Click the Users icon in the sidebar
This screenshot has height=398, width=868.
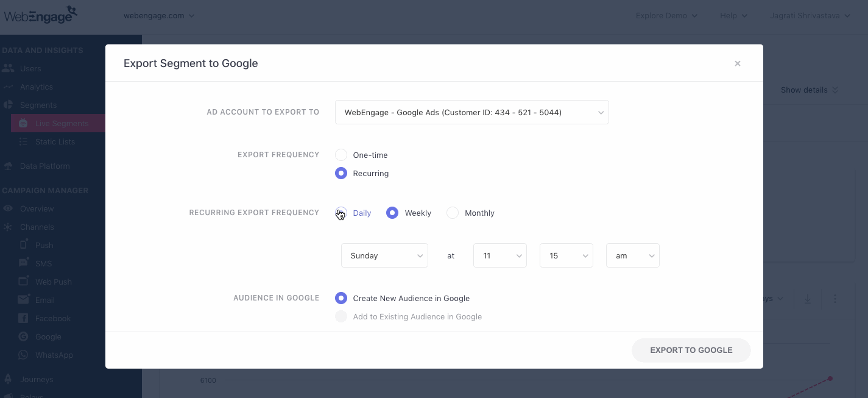[8, 68]
